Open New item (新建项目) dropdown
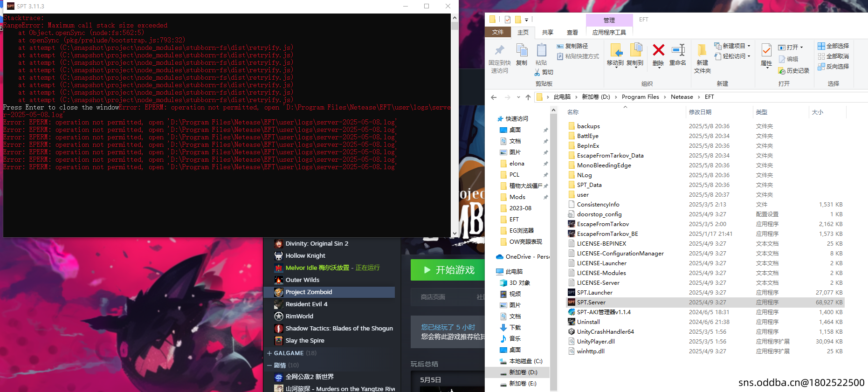868x392 pixels. point(732,46)
